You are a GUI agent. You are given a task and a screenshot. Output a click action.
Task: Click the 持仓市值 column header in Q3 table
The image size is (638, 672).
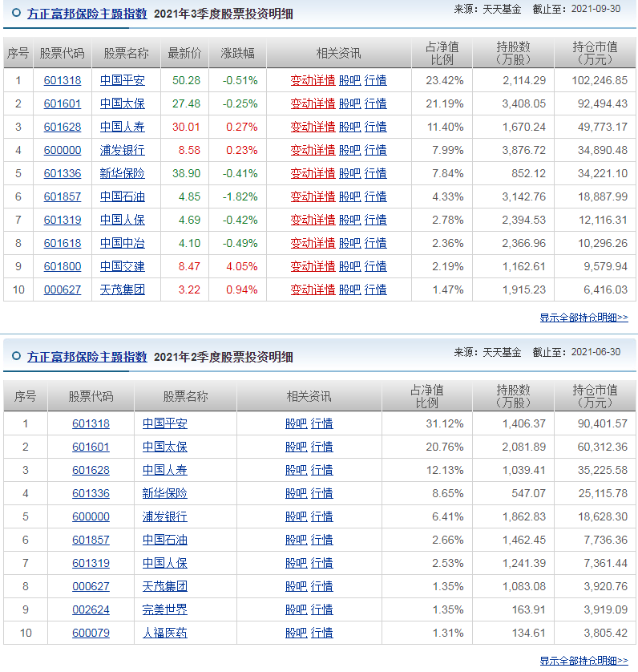coord(596,53)
